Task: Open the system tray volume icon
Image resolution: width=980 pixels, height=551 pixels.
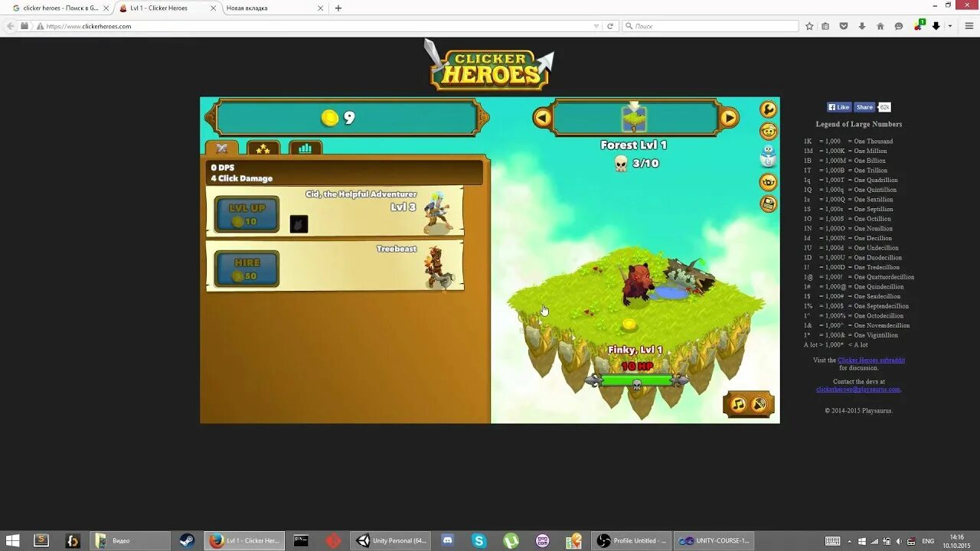Action: (x=899, y=541)
